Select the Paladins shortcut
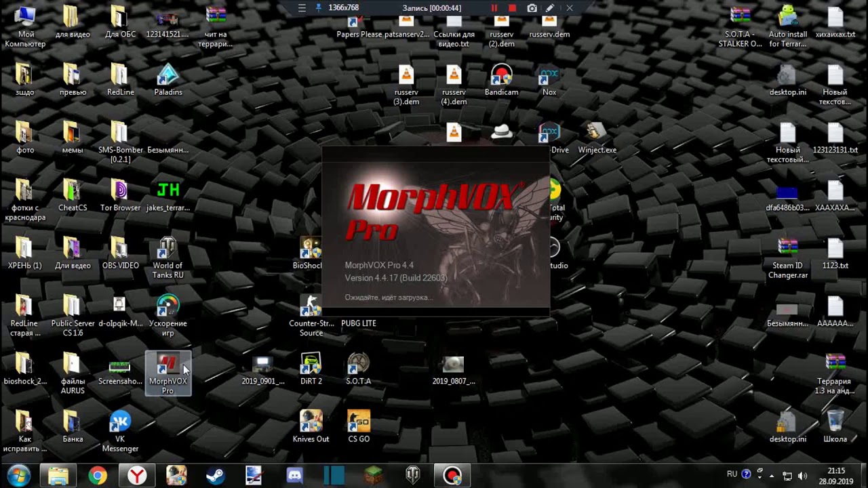 click(167, 80)
